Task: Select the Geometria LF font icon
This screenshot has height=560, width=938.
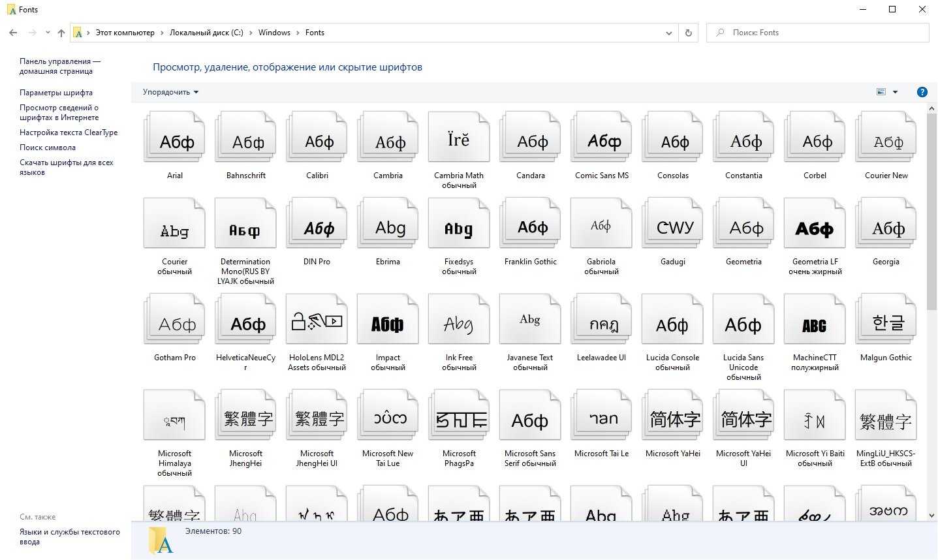Action: 815,223
